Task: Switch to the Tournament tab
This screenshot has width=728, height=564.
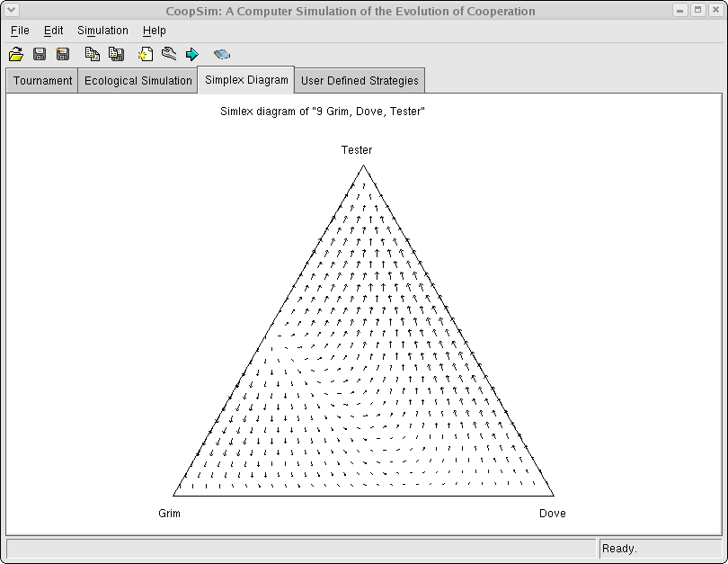Action: pyautogui.click(x=41, y=80)
